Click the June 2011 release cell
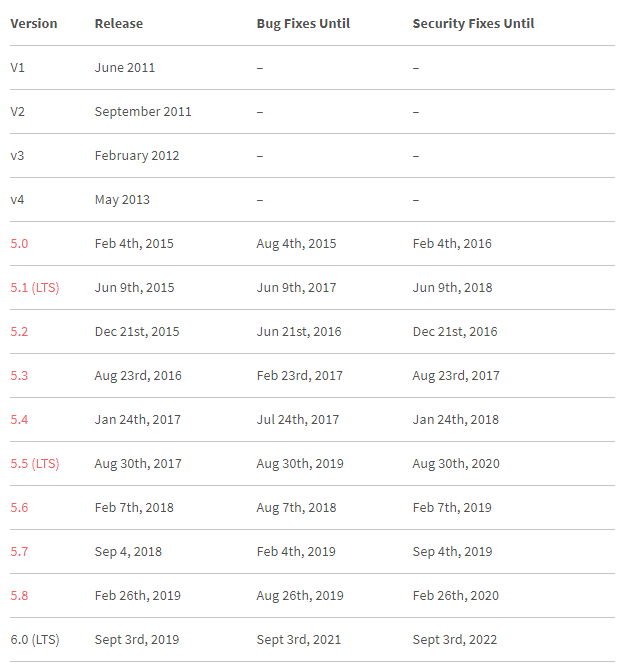The width and height of the screenshot is (621, 671). (x=125, y=68)
